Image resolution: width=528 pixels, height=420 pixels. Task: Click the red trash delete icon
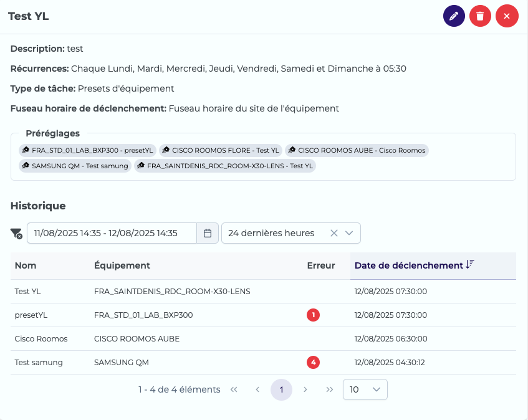[480, 16]
